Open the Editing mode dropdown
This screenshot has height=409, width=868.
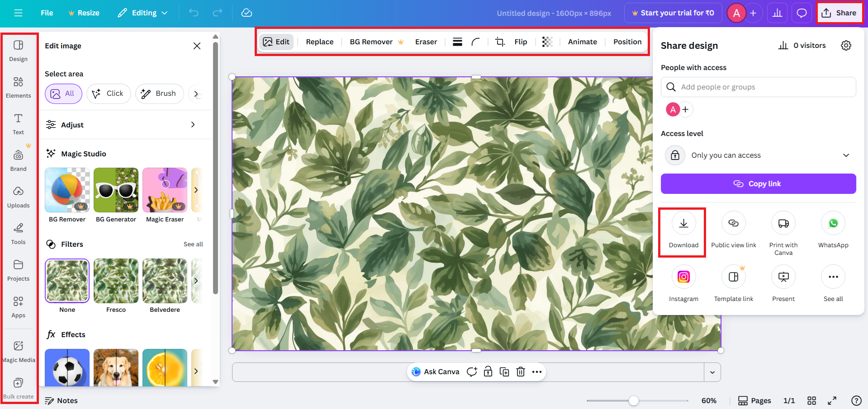click(x=142, y=13)
